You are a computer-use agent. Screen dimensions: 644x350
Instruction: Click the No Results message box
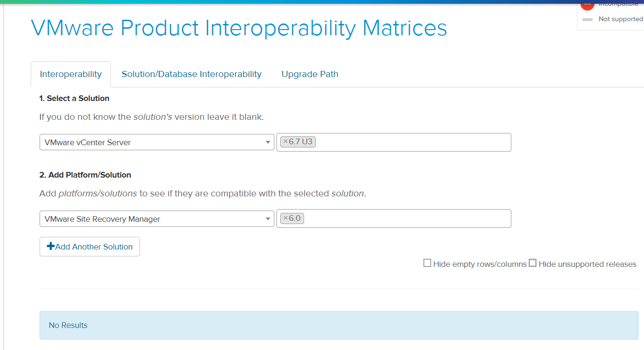coord(339,325)
